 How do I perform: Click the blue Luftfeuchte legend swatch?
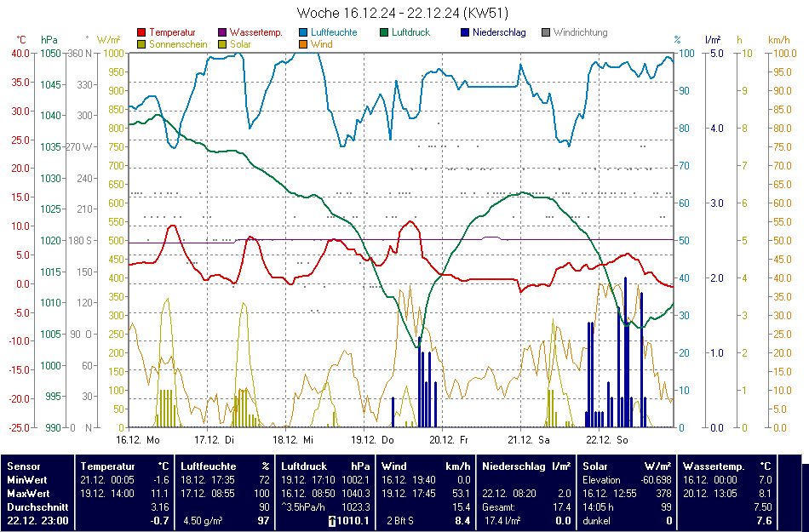tap(303, 32)
